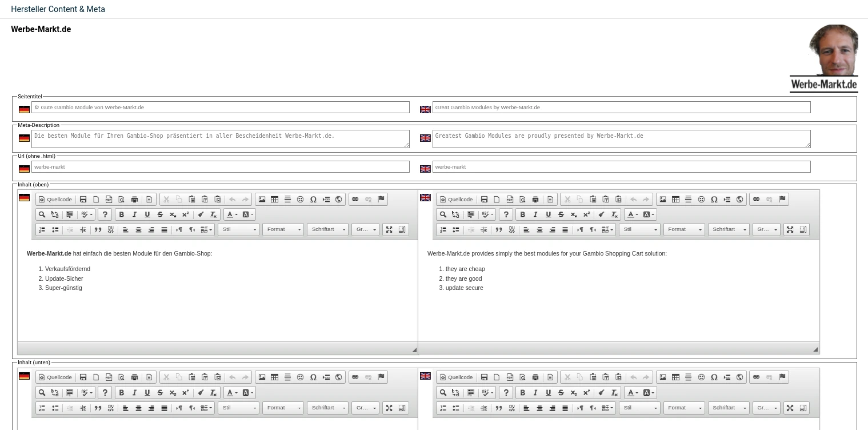Viewport: 868px width, 430px height.
Task: Click the German Seitentitel input field
Action: (x=220, y=107)
